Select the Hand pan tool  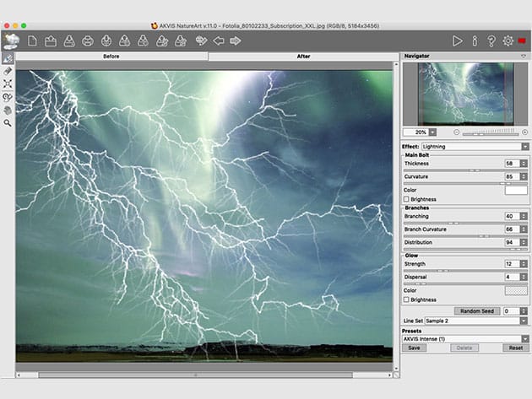8,110
